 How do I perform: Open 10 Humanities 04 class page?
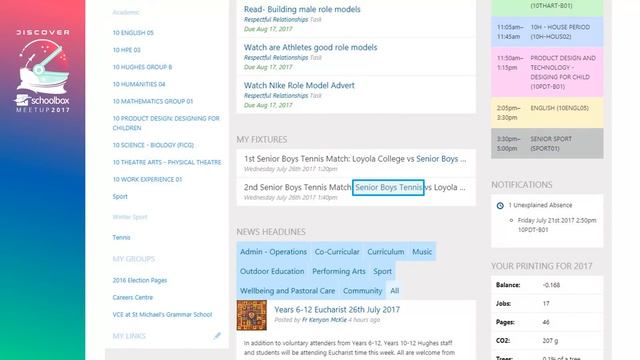(139, 84)
